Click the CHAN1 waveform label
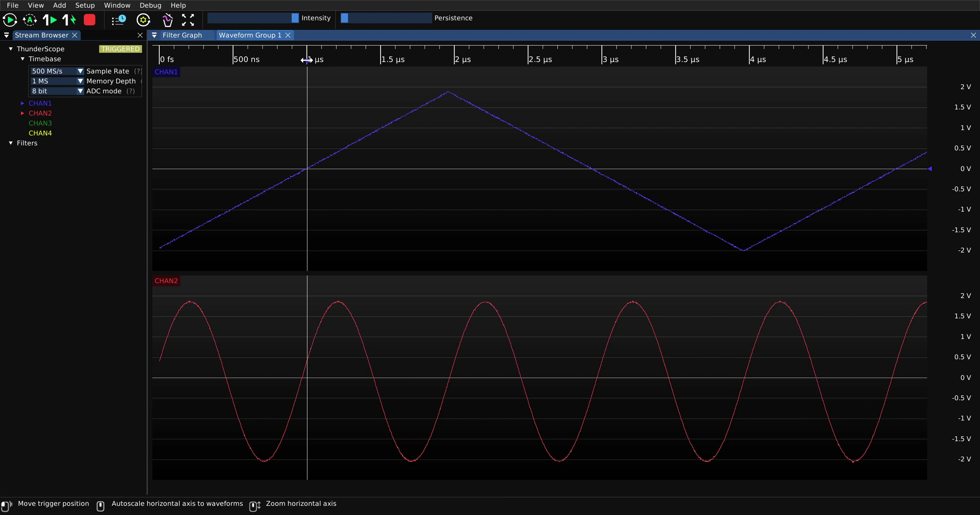Screen dimensions: 980x515 pos(166,72)
